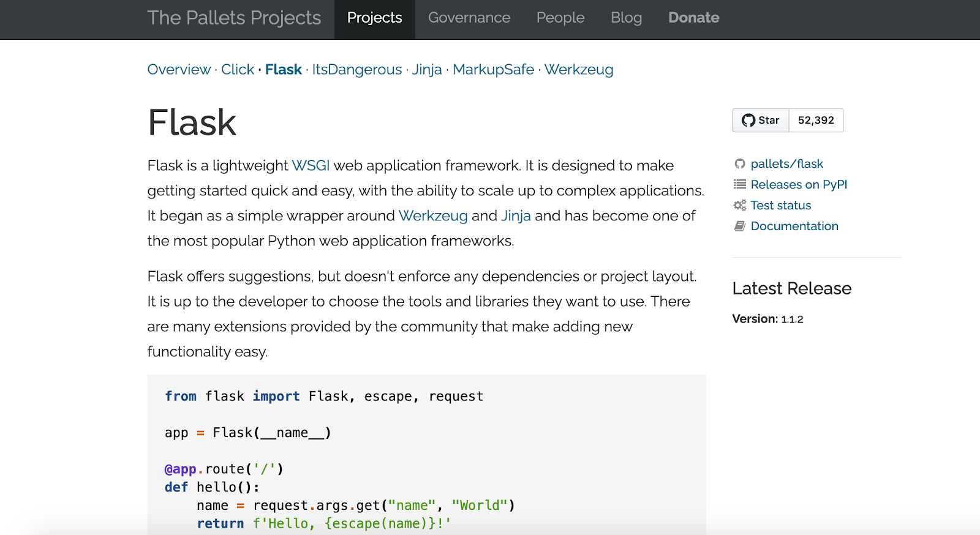The image size is (980, 535).
Task: Click the 'def hello():' code line
Action: click(212, 487)
